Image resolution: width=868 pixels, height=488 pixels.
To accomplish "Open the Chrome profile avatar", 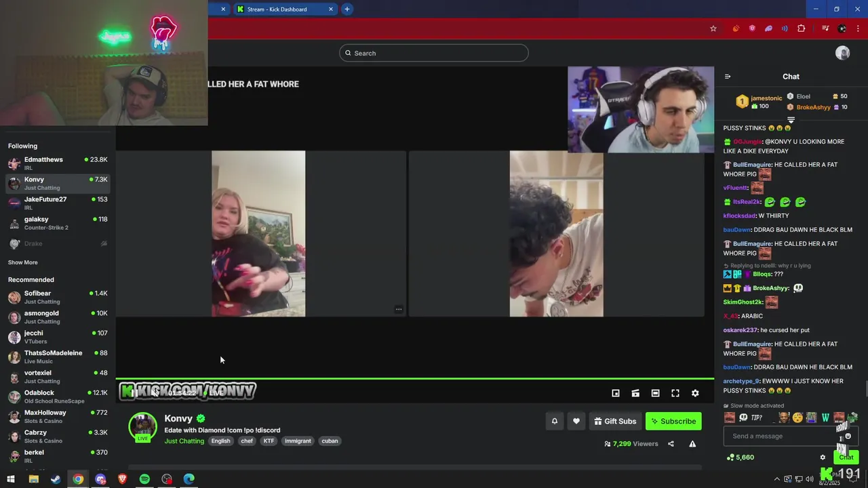I will (842, 28).
